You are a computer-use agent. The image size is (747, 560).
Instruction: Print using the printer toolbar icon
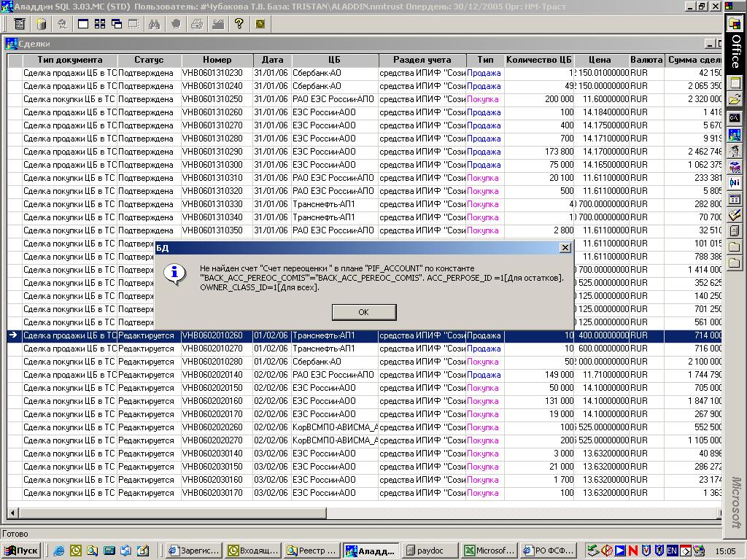(x=197, y=24)
